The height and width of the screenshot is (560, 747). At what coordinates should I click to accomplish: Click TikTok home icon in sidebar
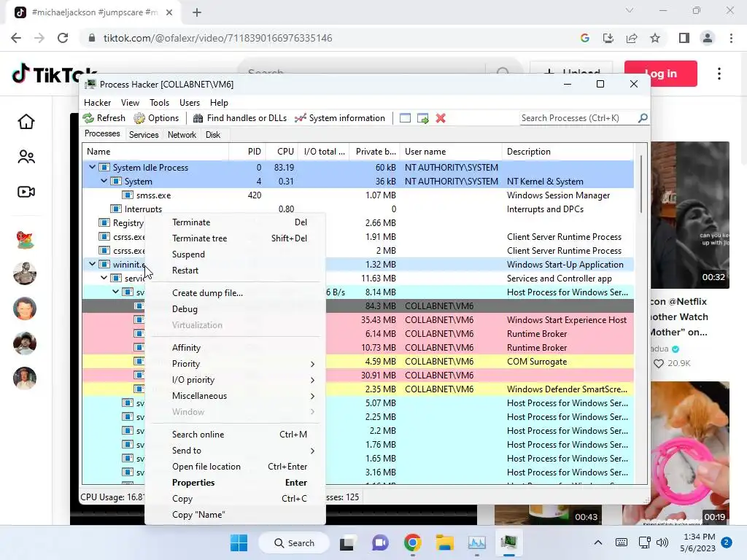pyautogui.click(x=26, y=122)
